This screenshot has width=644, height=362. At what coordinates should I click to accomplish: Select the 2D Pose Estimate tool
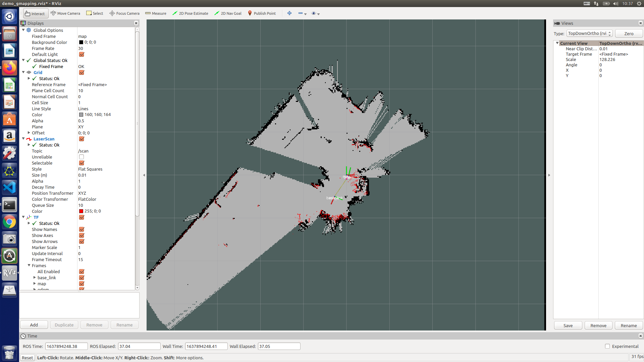click(x=190, y=13)
